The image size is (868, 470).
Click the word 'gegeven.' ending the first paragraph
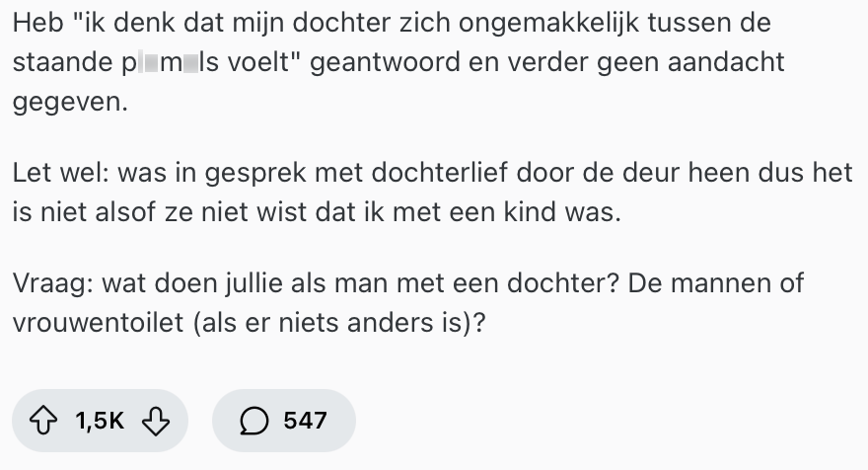click(71, 101)
